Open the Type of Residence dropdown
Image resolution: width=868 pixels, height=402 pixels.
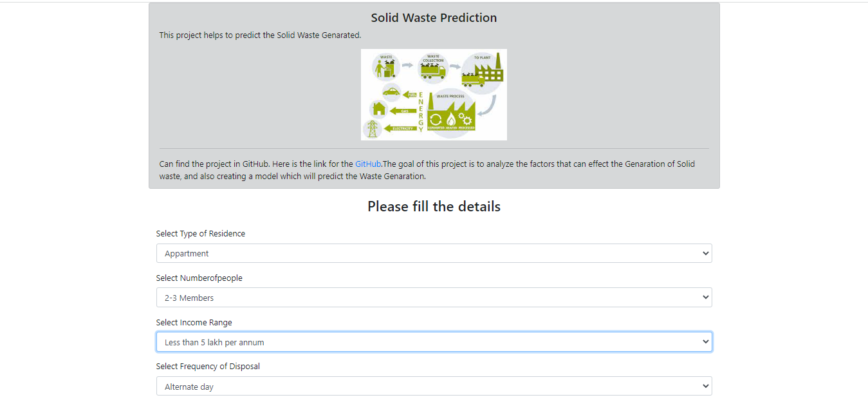[434, 253]
